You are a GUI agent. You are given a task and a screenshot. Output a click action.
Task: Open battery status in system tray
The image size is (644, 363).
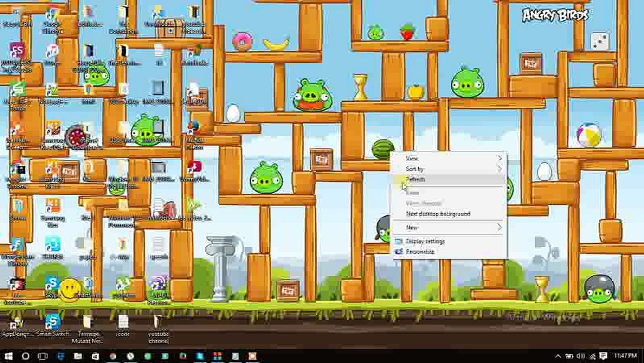click(x=569, y=356)
